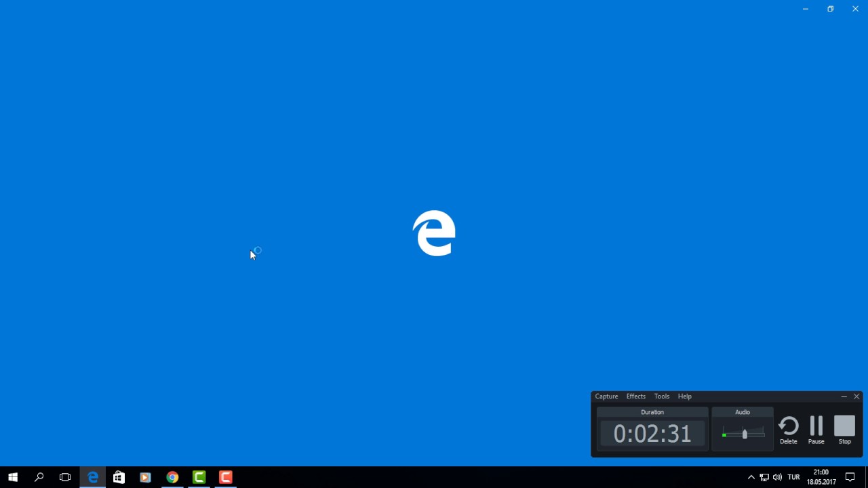The width and height of the screenshot is (868, 488).
Task: Click the Edge logo splash
Action: (434, 233)
